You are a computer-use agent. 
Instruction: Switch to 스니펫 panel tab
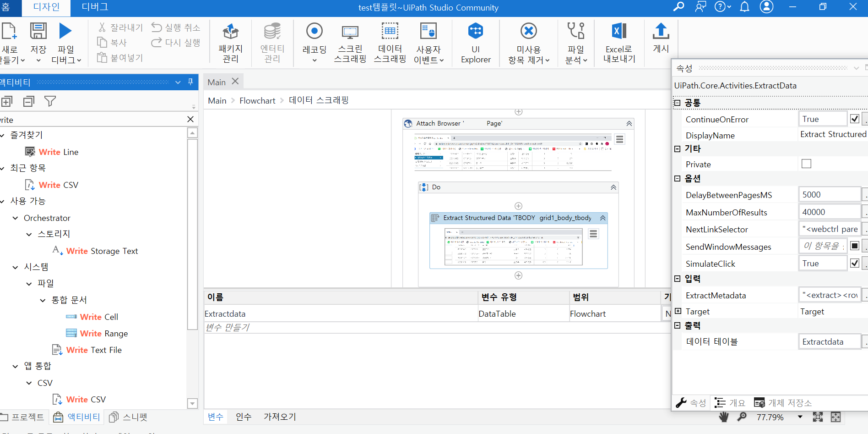pos(129,417)
